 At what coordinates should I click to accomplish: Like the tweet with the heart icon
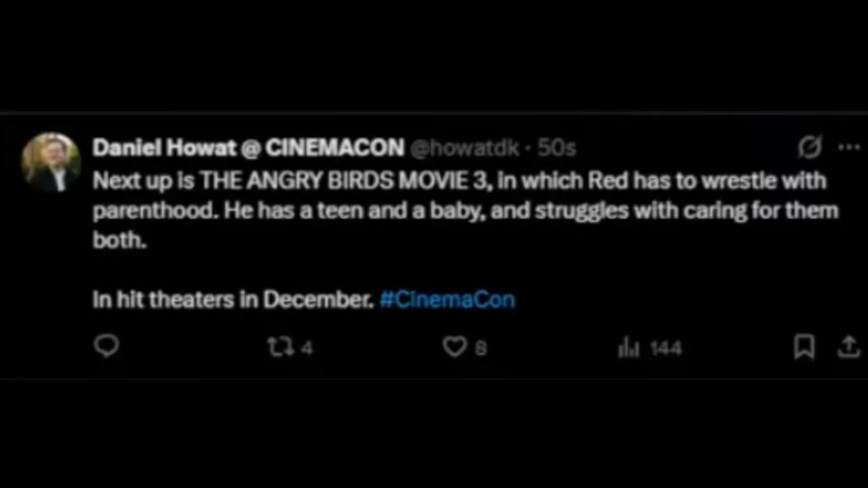coord(454,347)
